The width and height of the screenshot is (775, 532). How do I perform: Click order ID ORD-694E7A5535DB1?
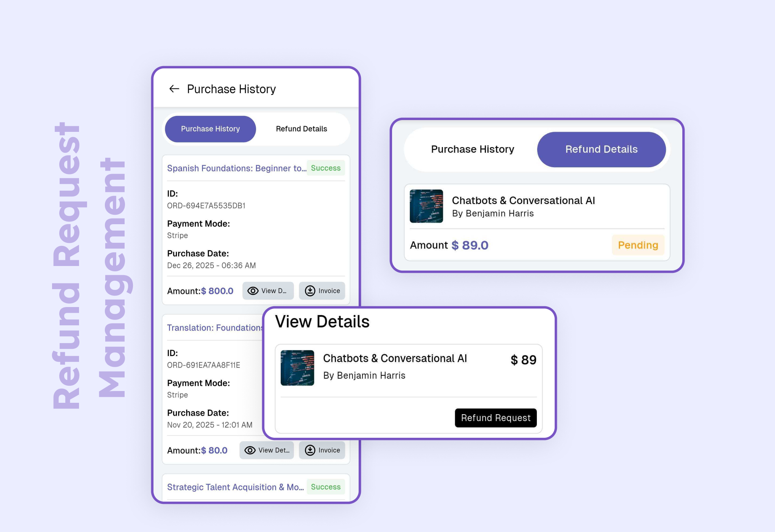pyautogui.click(x=206, y=206)
